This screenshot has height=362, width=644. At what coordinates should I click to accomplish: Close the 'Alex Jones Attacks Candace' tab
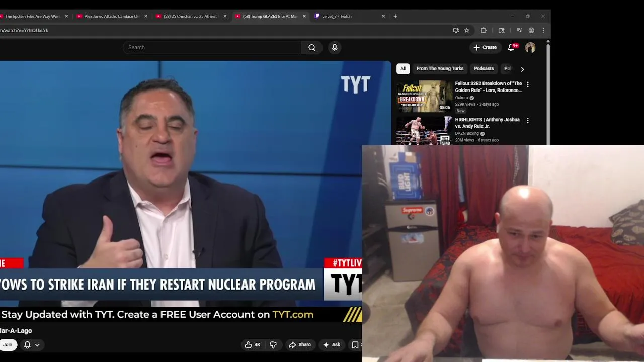146,16
